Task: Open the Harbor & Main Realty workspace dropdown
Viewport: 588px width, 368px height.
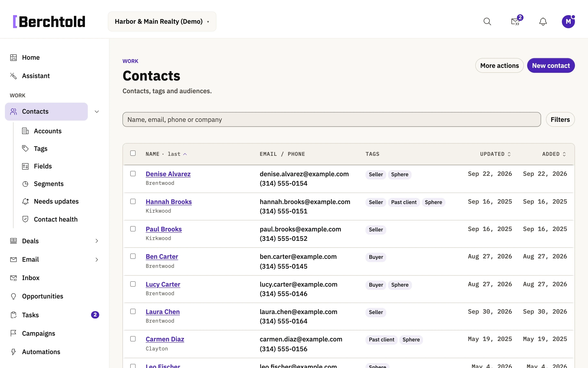Action: pos(162,21)
